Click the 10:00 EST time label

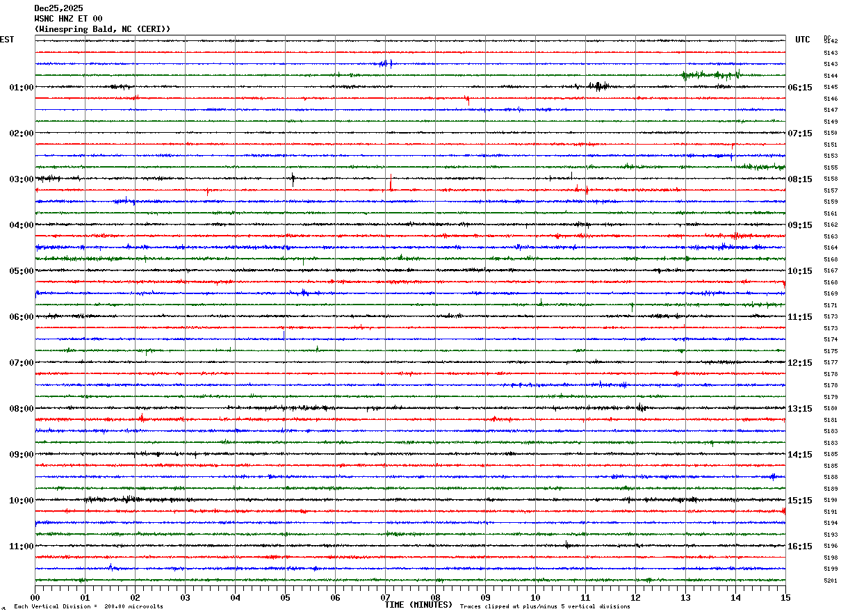pos(22,501)
